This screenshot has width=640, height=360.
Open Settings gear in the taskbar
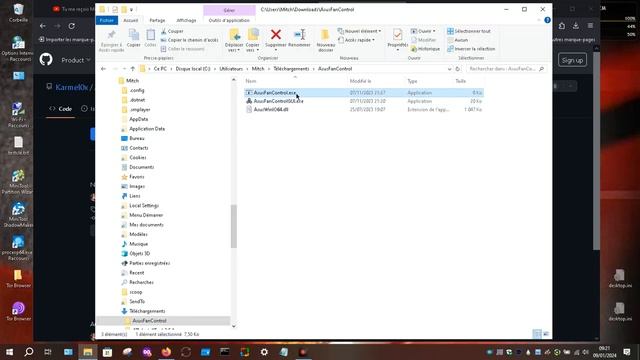click(264, 352)
